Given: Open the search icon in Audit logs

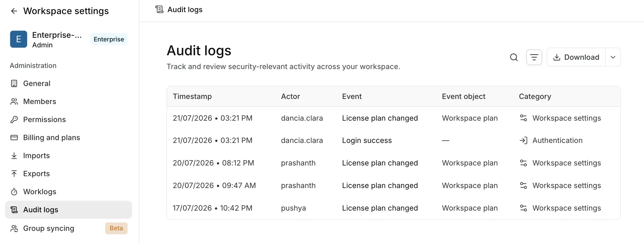Looking at the screenshot, I should point(514,57).
